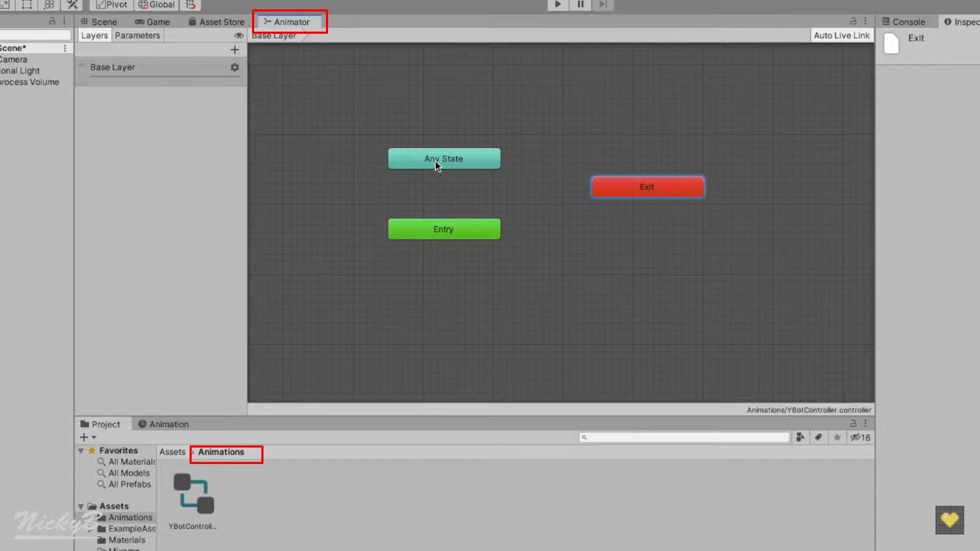The height and width of the screenshot is (551, 980).
Task: Lock the Animator window with the lock icon
Action: click(853, 22)
